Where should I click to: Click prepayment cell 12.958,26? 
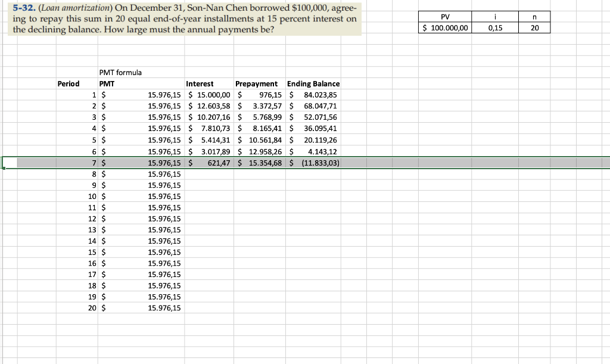coord(260,152)
